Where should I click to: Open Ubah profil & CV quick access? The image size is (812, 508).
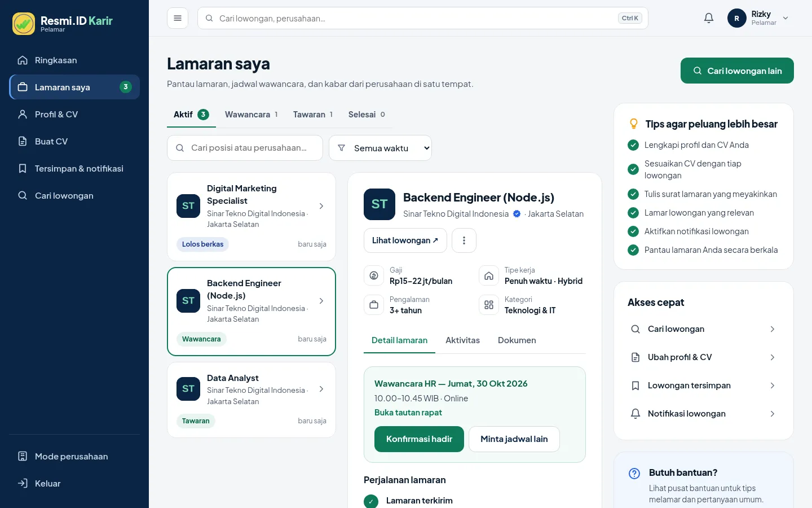(703, 357)
